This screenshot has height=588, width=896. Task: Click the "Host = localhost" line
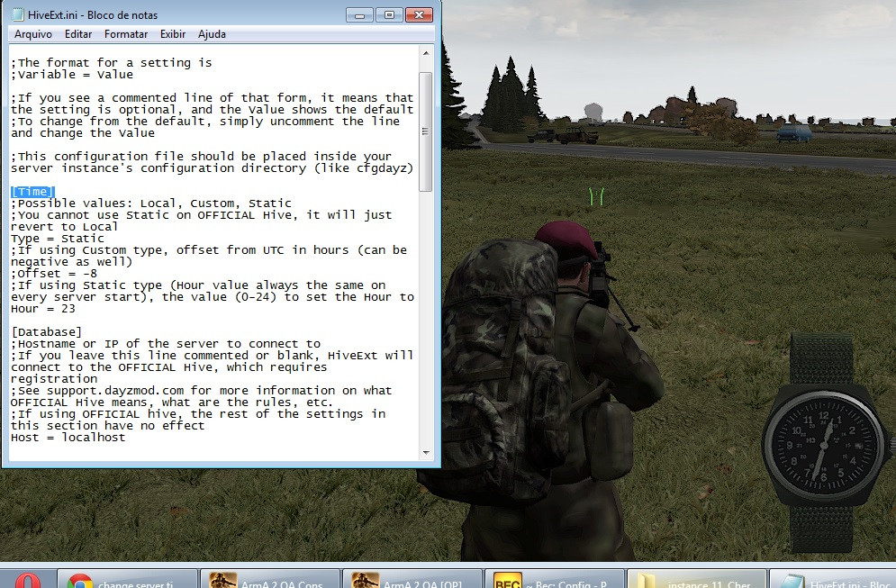click(68, 437)
